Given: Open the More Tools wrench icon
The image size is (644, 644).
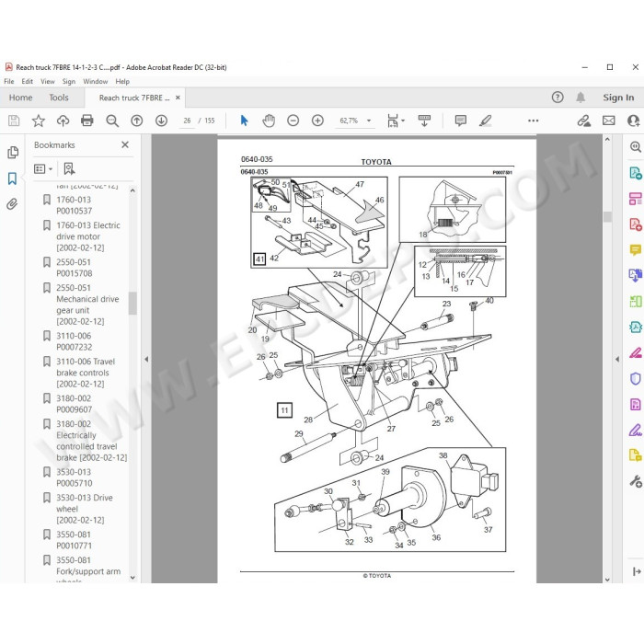Looking at the screenshot, I should (636, 481).
